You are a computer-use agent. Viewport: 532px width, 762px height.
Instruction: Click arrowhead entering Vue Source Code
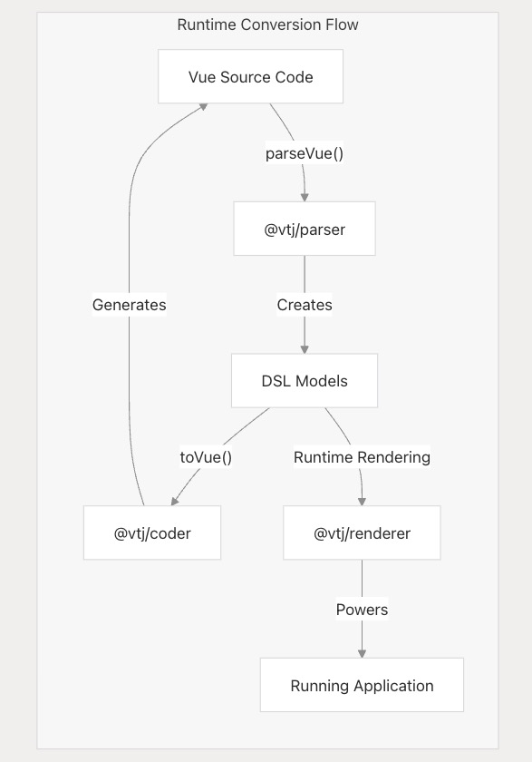pyautogui.click(x=203, y=106)
